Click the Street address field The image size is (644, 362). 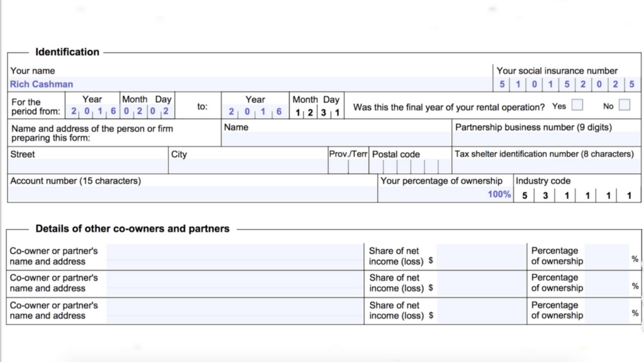(87, 167)
